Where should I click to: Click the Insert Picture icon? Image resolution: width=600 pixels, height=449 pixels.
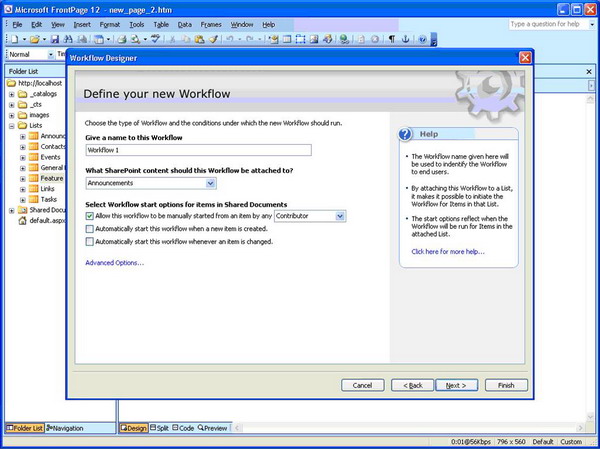tap(314, 39)
